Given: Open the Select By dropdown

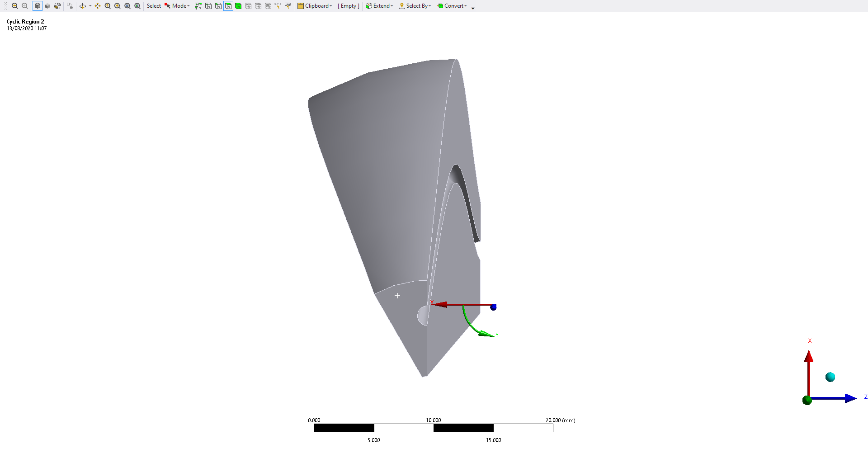Looking at the screenshot, I should click(415, 6).
